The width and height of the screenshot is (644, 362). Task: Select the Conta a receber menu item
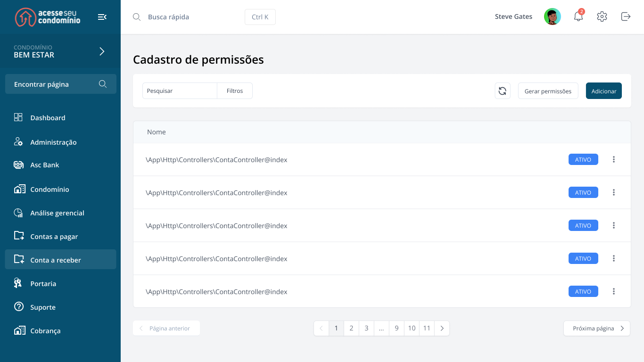tap(60, 259)
